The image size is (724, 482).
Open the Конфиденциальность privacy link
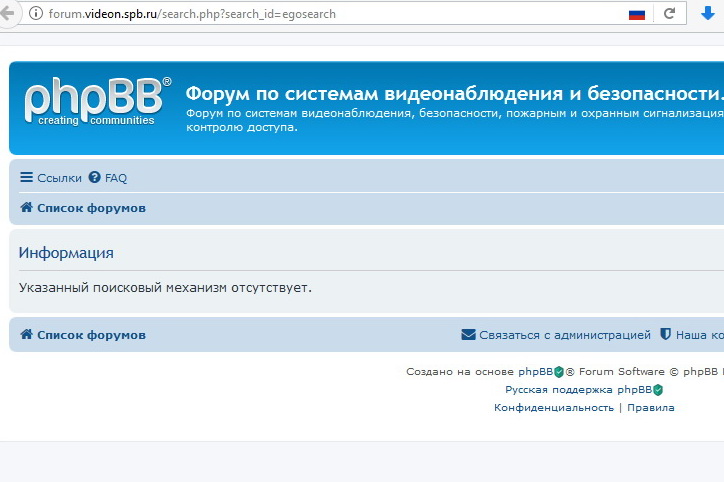coord(553,408)
